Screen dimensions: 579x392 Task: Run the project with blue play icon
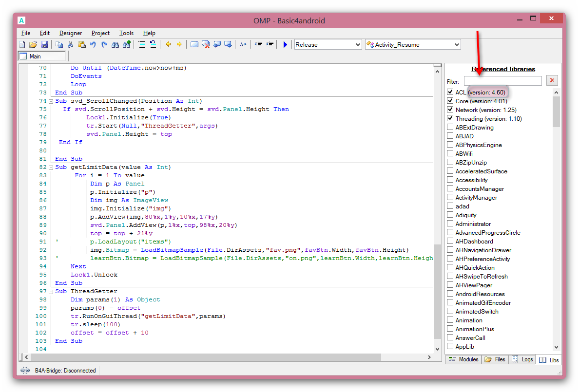pos(285,44)
